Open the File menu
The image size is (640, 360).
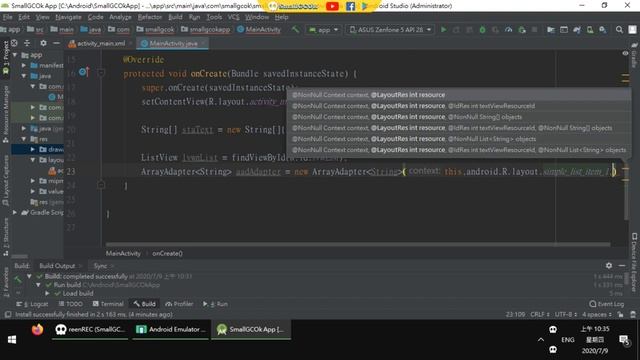(x=7, y=17)
